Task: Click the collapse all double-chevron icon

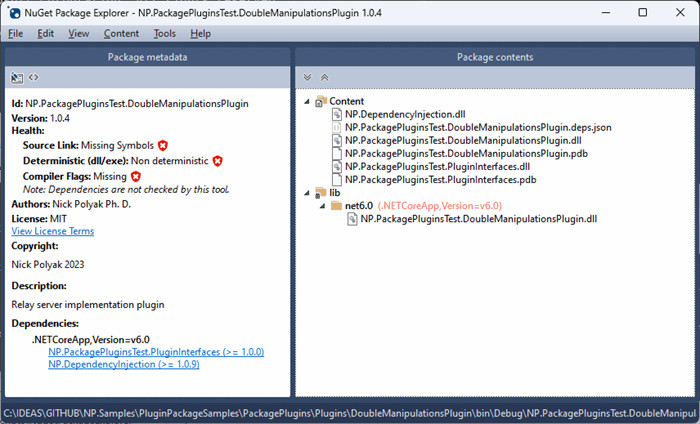Action: coord(325,78)
